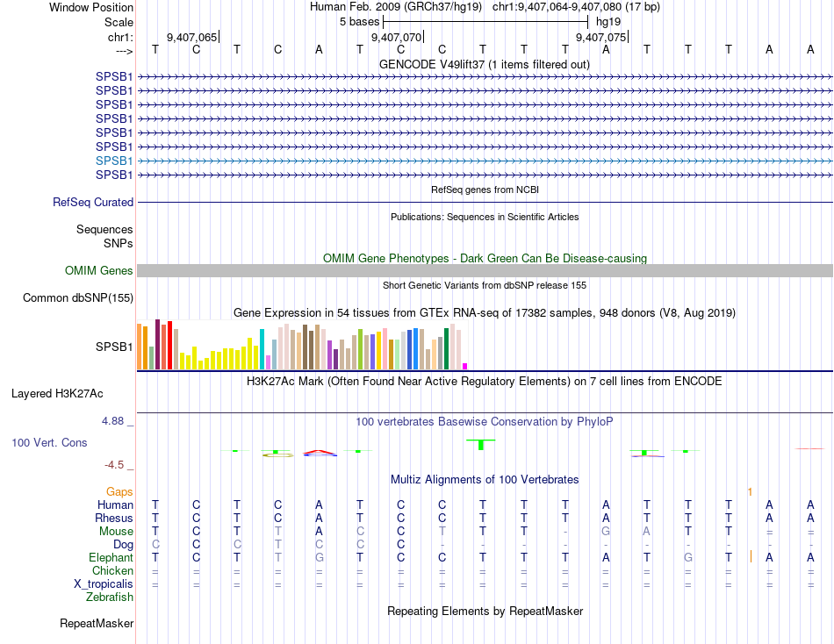This screenshot has width=834, height=644.
Task: Open '100 vertebrates Basewise Conservation by PhyloP' title
Action: pos(485,422)
